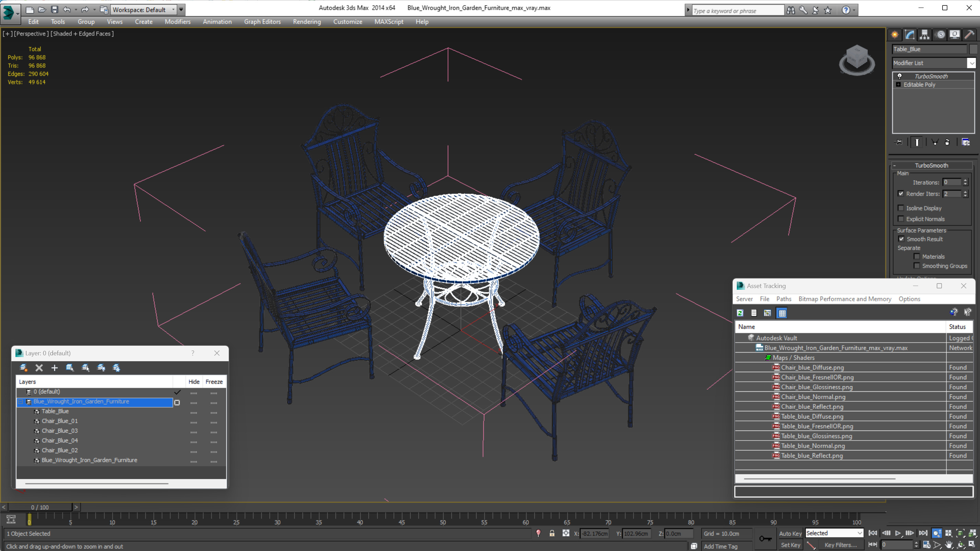Click the object color swatch beside Table_Blue

click(x=973, y=49)
